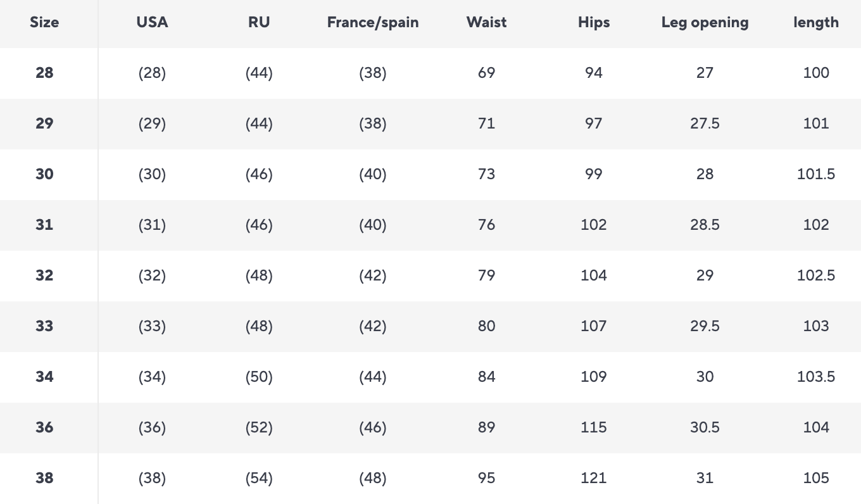Click USA size (33) cell
861x504 pixels.
(152, 326)
